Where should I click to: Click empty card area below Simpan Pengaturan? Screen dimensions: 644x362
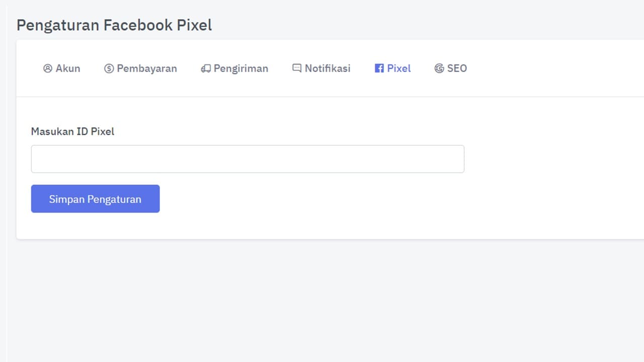click(x=302, y=225)
